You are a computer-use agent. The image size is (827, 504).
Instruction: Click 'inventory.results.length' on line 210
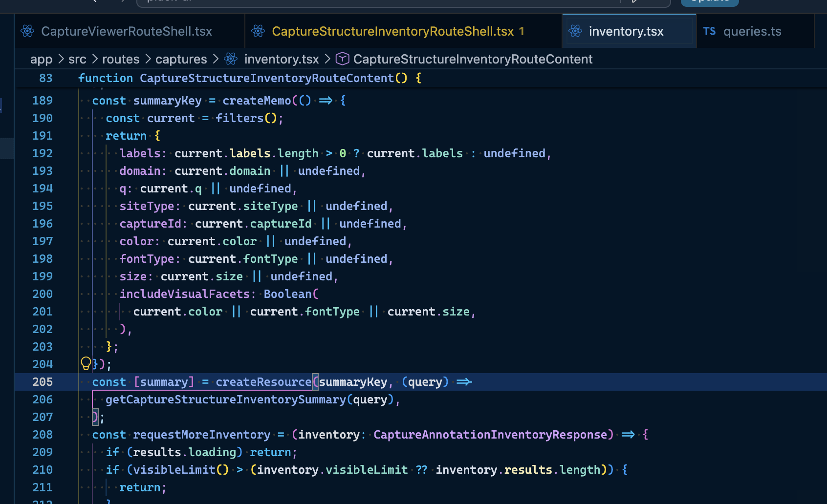point(518,470)
